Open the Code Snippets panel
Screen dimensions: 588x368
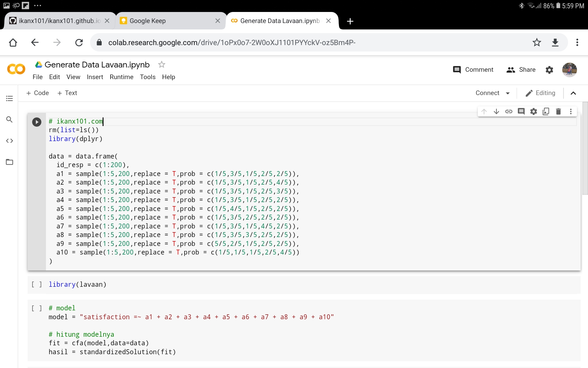[10, 140]
